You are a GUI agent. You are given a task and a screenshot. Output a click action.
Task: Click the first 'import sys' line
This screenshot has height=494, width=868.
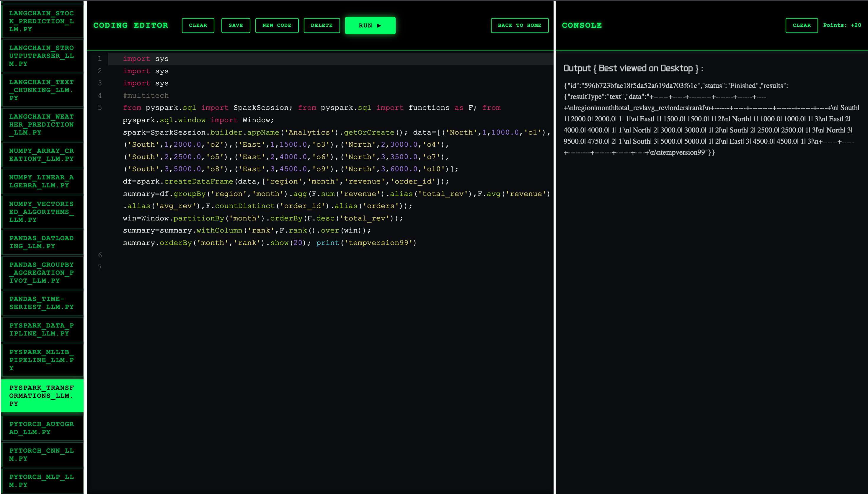(146, 59)
